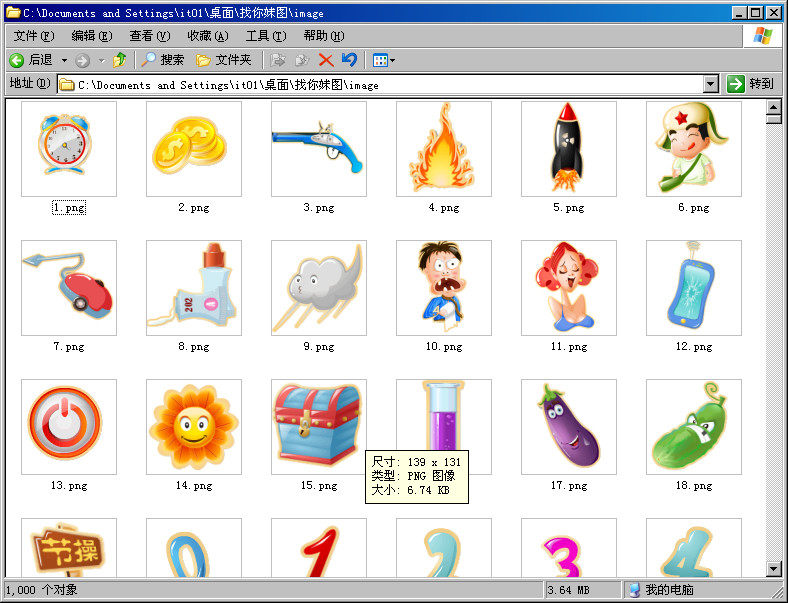
Task: Toggle the Folders (文件夹) pane button
Action: pyautogui.click(x=224, y=60)
